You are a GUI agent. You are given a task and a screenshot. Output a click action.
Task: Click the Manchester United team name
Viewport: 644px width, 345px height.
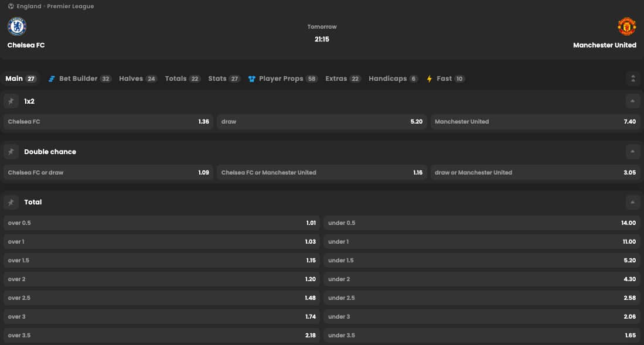[605, 45]
